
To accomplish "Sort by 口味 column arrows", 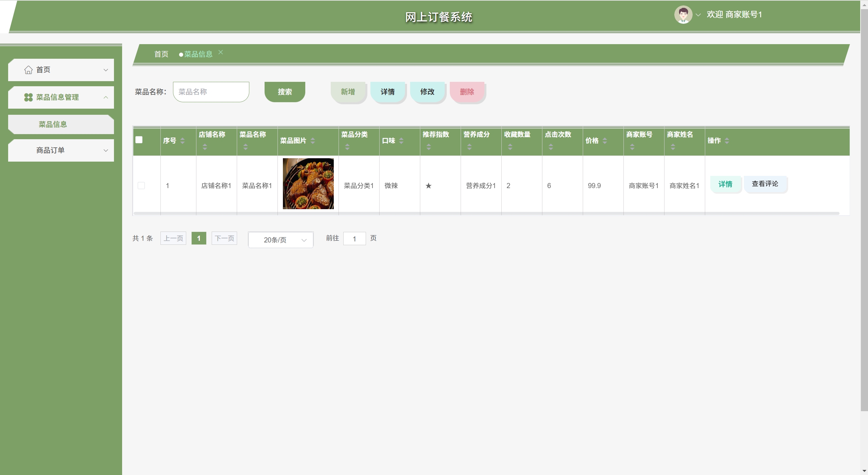I will pos(401,141).
